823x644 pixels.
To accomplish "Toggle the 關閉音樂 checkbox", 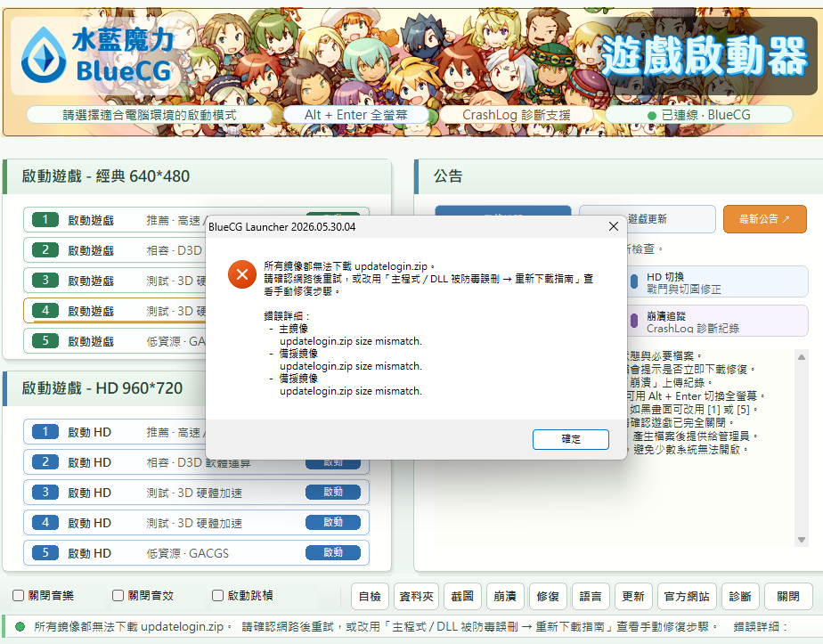I will click(19, 595).
